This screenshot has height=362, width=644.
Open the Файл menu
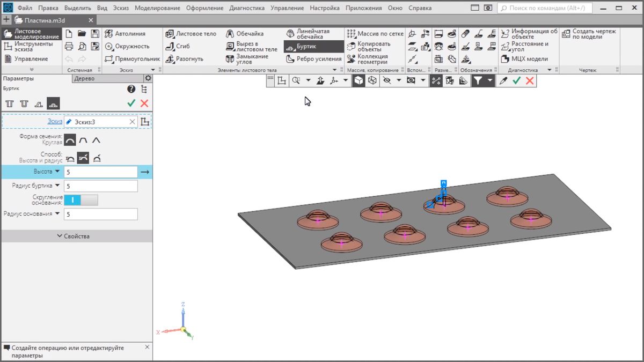(25, 8)
